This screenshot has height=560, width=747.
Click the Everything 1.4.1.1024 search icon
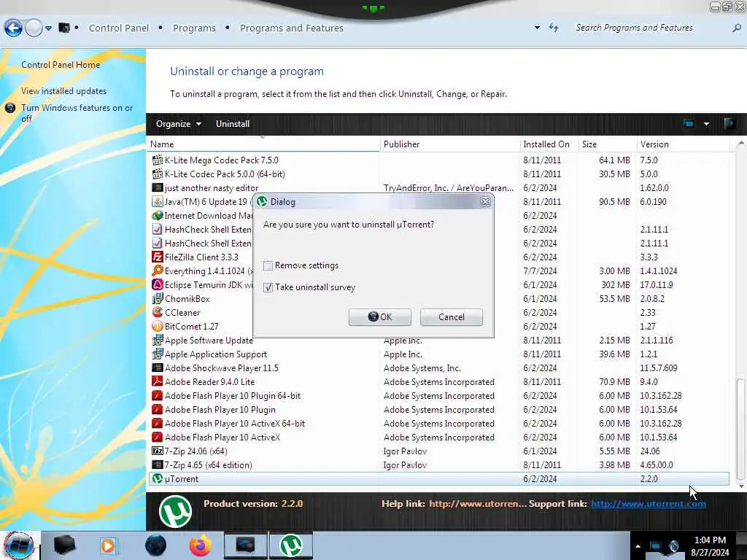[x=158, y=271]
